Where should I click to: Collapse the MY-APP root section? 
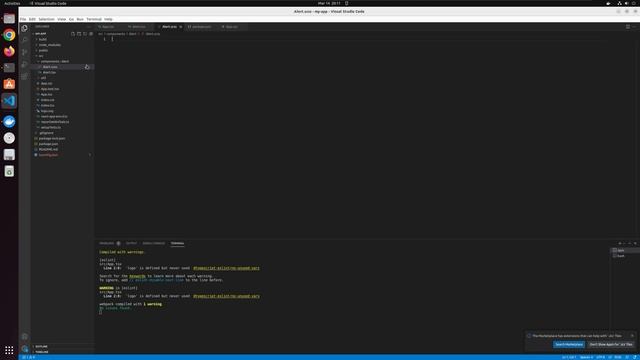pyautogui.click(x=40, y=34)
